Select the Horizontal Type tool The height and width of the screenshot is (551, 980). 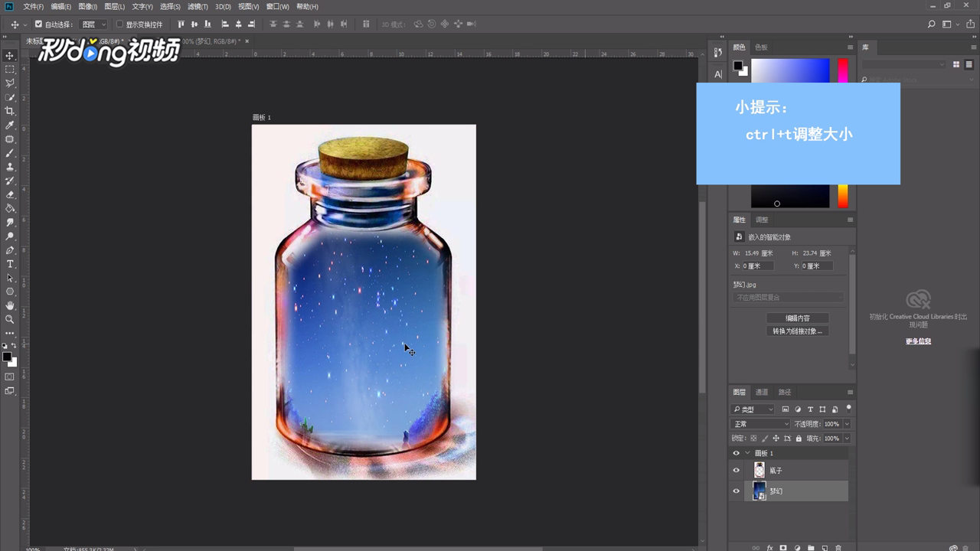pyautogui.click(x=10, y=264)
